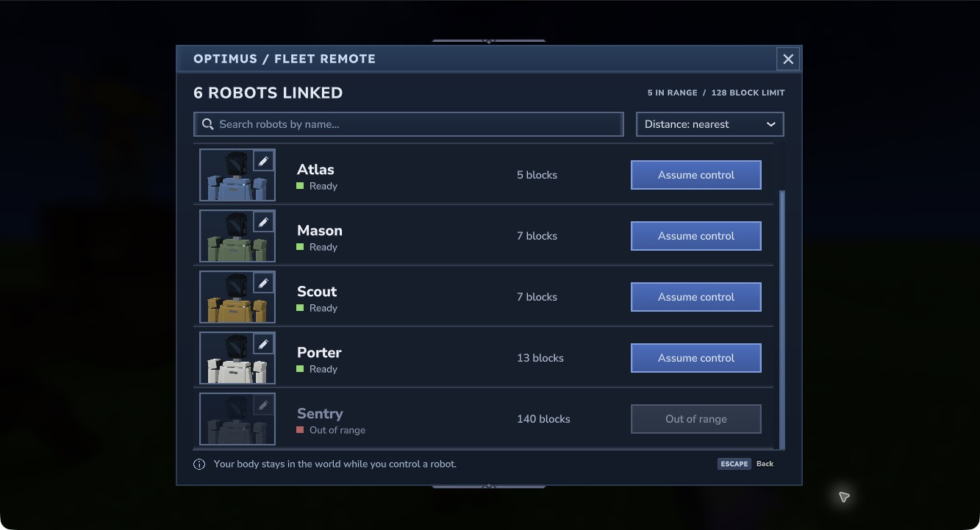Assume control of the Porter robot
This screenshot has height=530, width=980.
point(696,358)
